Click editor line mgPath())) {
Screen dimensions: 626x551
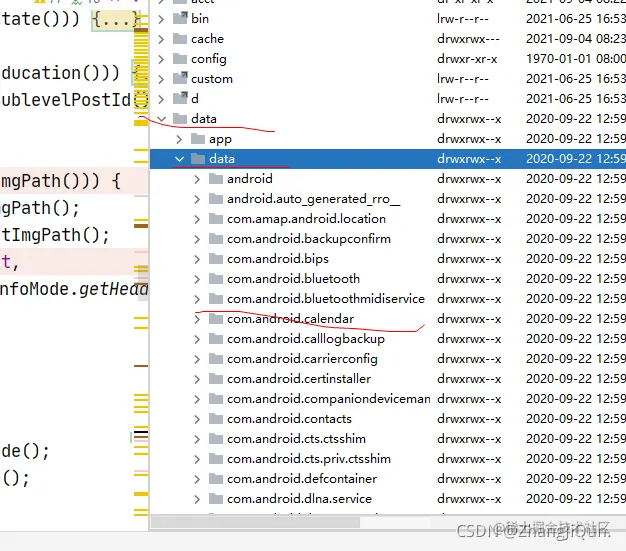point(61,181)
